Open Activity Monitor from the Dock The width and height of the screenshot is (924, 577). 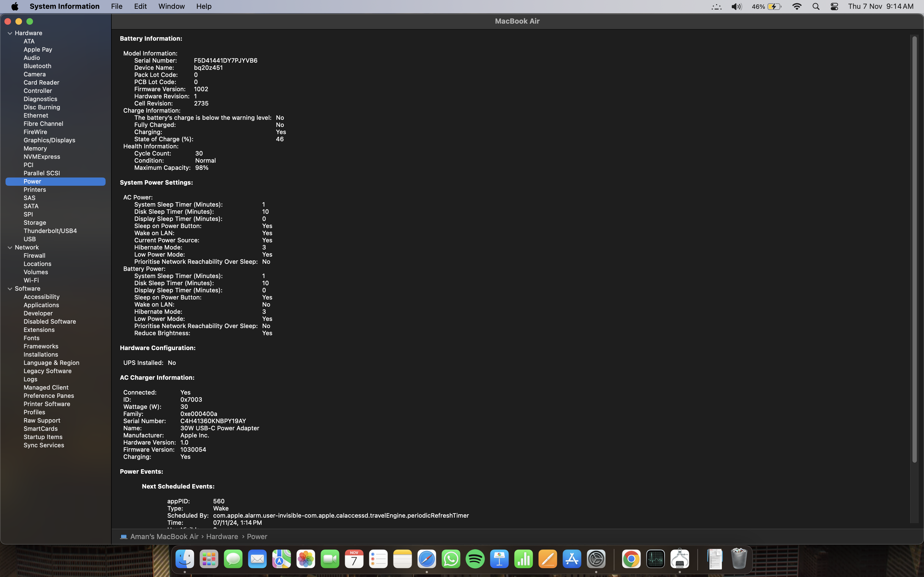click(x=656, y=559)
